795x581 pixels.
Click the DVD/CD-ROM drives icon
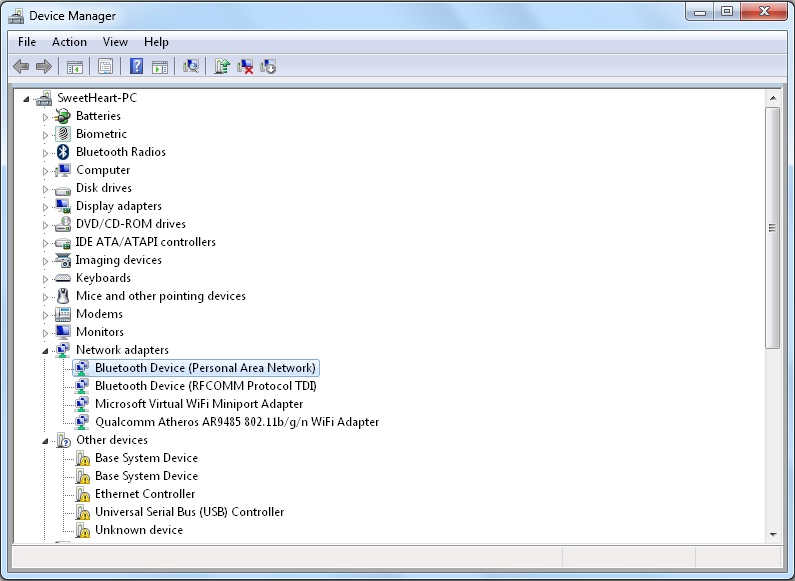(63, 224)
